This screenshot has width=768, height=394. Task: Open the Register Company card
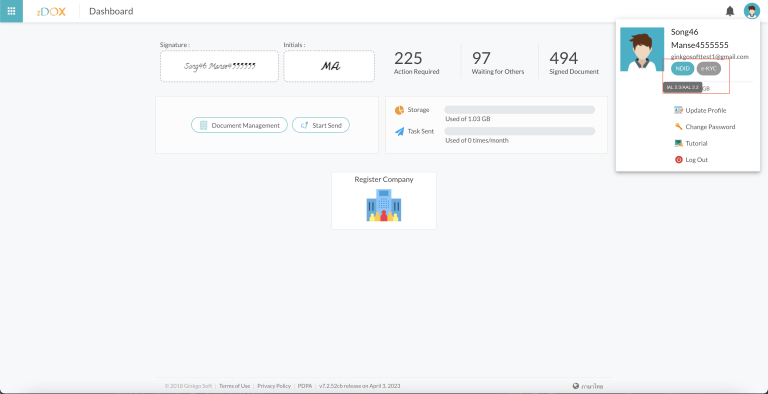(x=384, y=200)
